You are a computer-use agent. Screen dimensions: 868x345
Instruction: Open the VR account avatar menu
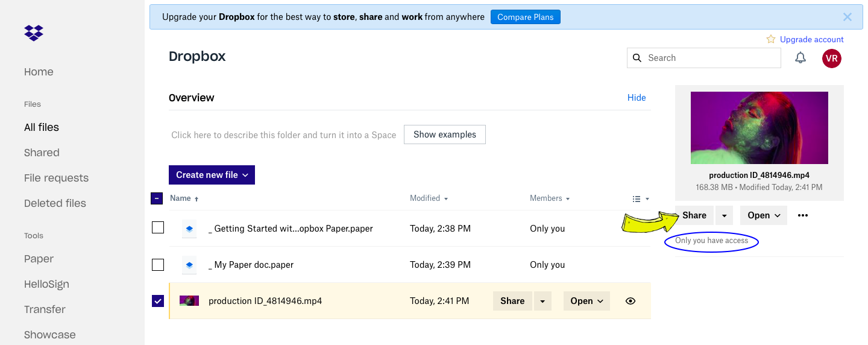click(x=832, y=58)
